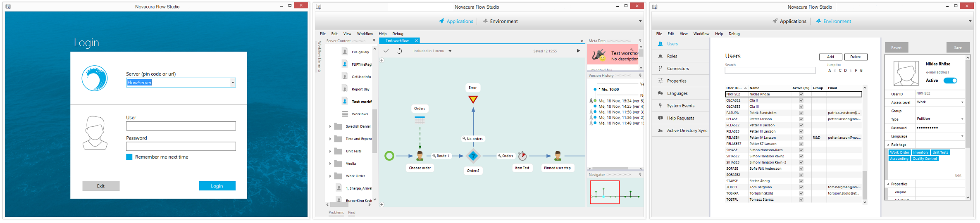The width and height of the screenshot is (980, 223).
Task: Select the Choose order user step icon
Action: (420, 156)
